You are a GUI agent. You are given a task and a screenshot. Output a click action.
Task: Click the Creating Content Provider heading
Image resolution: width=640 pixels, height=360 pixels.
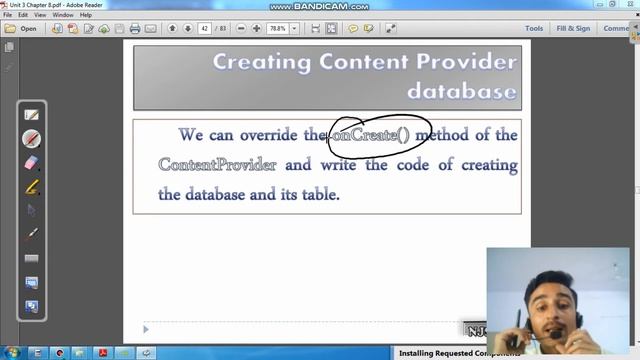coord(365,76)
